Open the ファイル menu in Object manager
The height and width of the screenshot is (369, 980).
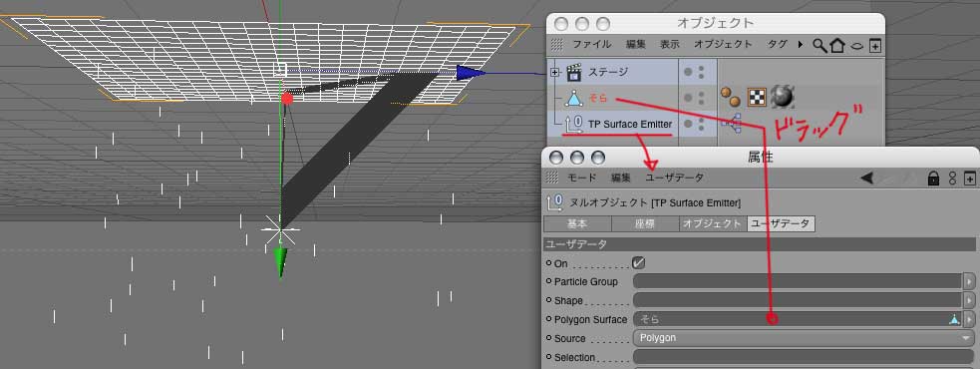point(592,45)
